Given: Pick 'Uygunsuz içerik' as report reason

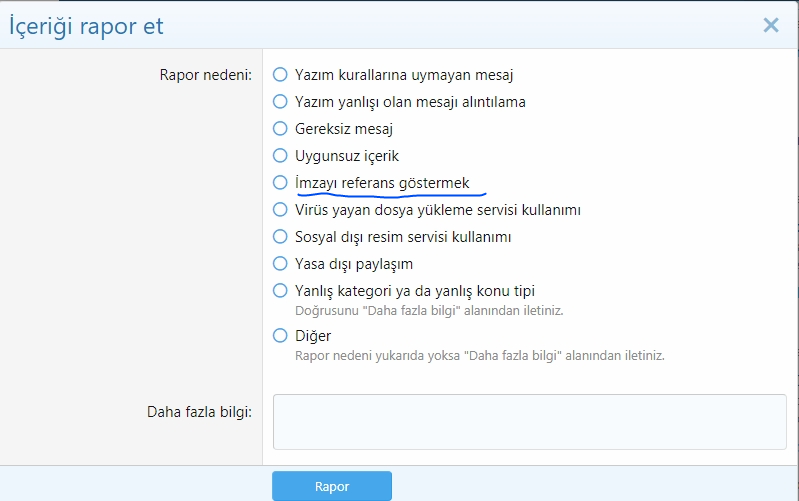Looking at the screenshot, I should pos(280,156).
